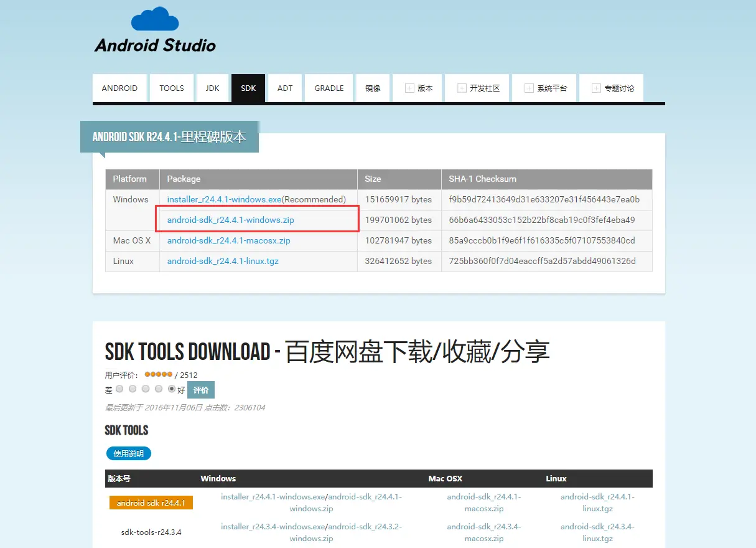Expand the 开发社区 tab plus icon
756x548 pixels.
[462, 88]
